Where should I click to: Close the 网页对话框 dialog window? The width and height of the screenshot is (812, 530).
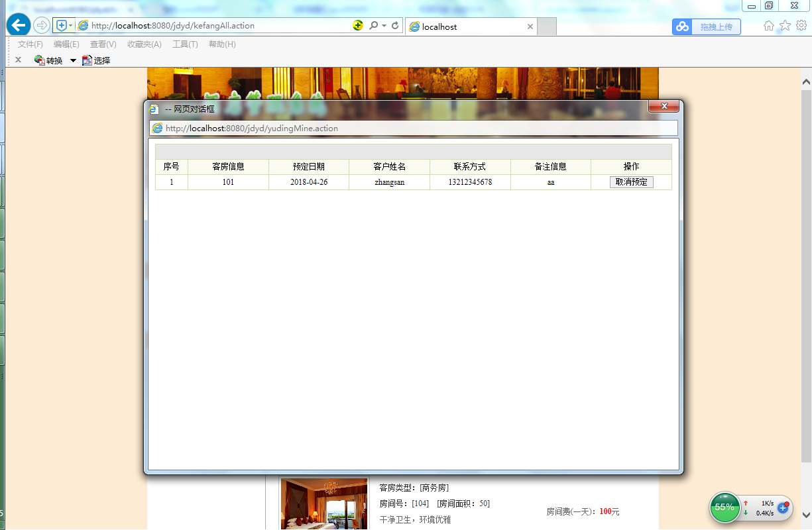(x=664, y=107)
